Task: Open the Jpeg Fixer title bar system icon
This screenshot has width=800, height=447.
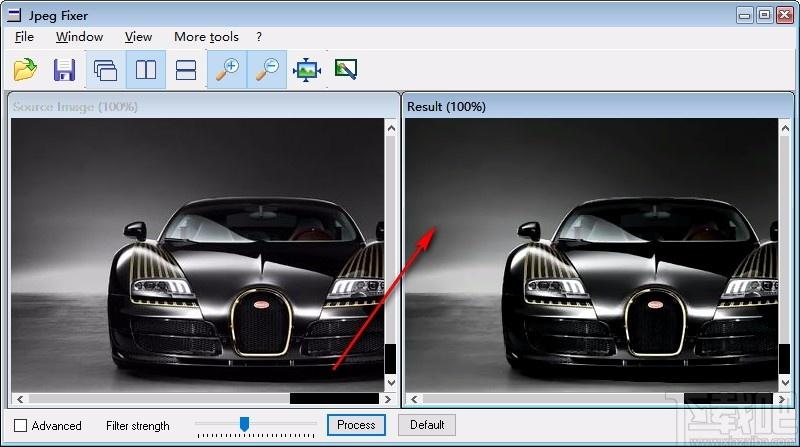Action: (14, 15)
